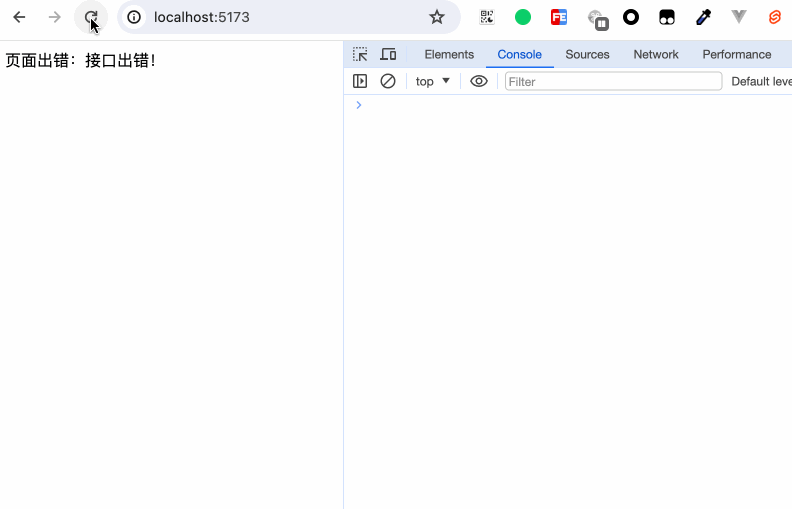Open the 'top' JavaScript context dropdown
This screenshot has width=792, height=509.
(433, 81)
